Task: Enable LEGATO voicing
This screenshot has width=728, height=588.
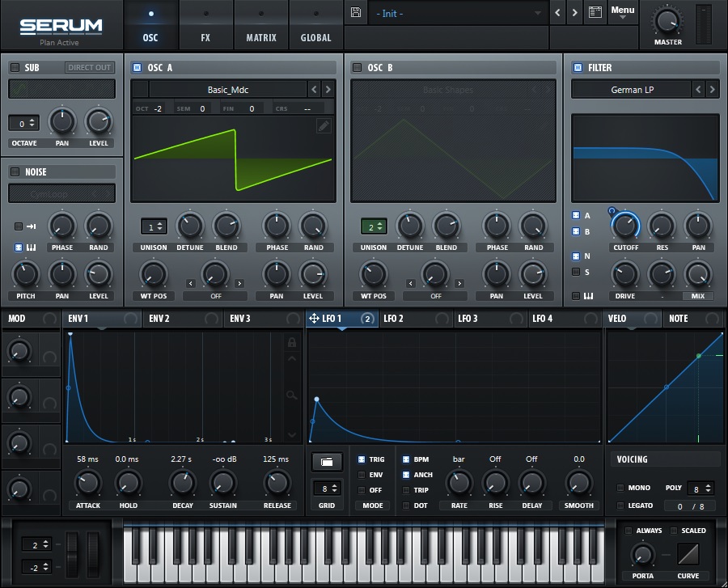Action: tap(620, 506)
